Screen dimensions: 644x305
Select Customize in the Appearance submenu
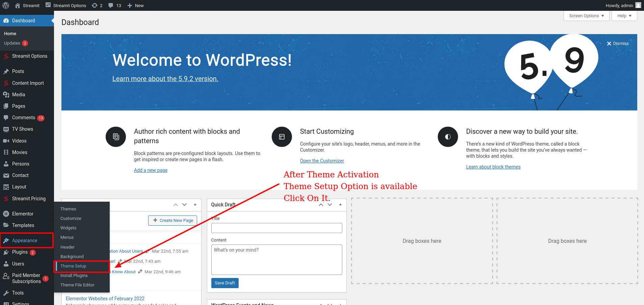point(82,219)
